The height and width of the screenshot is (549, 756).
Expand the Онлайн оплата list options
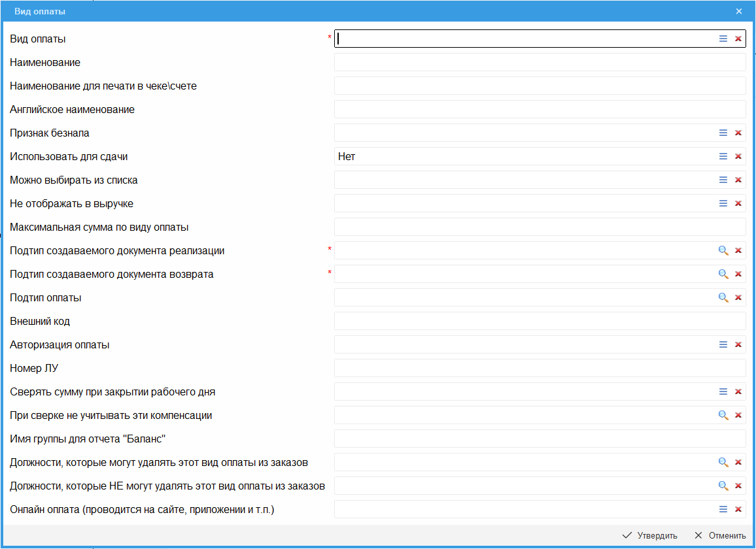click(x=723, y=509)
